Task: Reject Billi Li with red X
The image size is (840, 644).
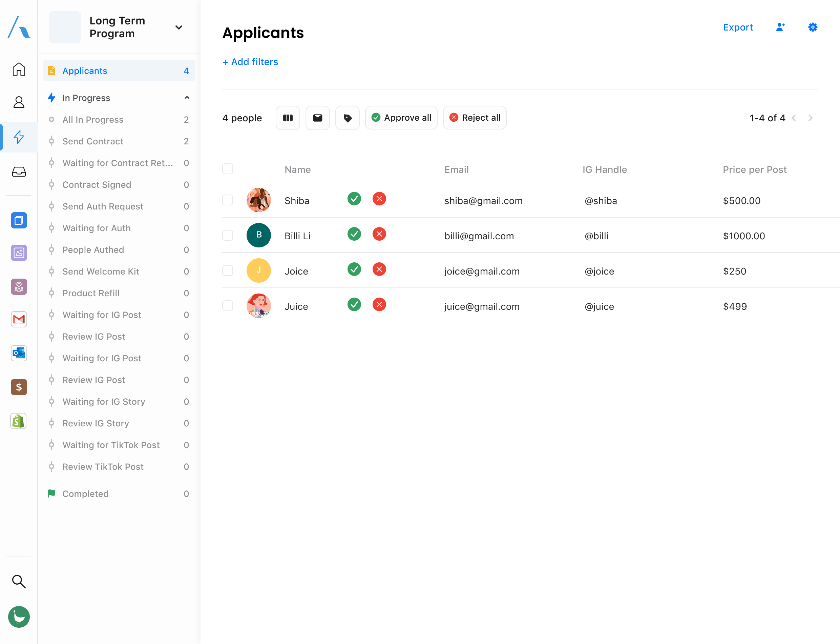Action: point(379,234)
